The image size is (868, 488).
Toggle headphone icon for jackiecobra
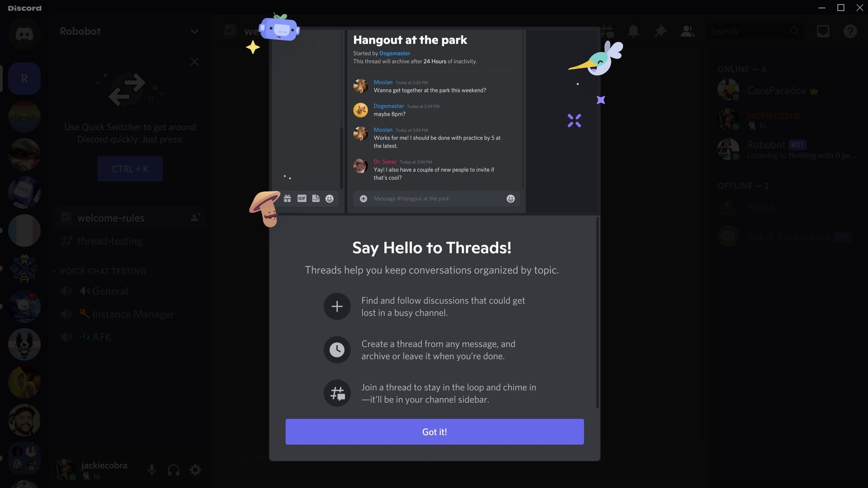174,471
